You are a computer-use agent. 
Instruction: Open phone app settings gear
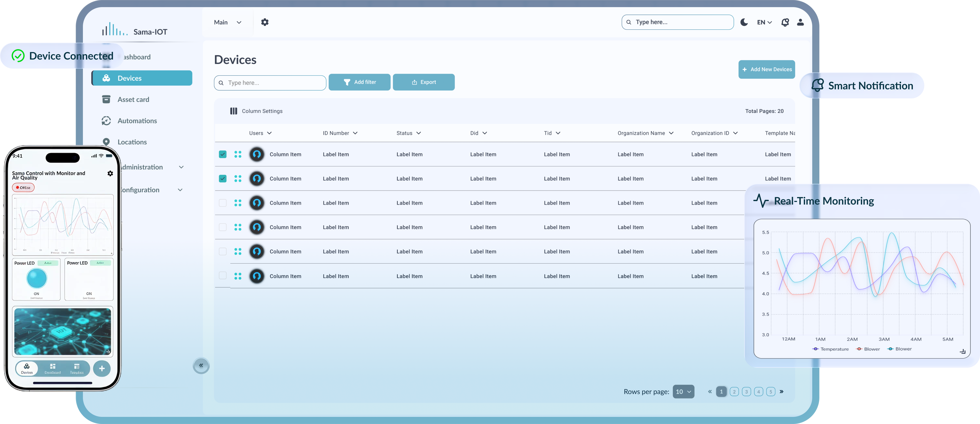pos(110,173)
